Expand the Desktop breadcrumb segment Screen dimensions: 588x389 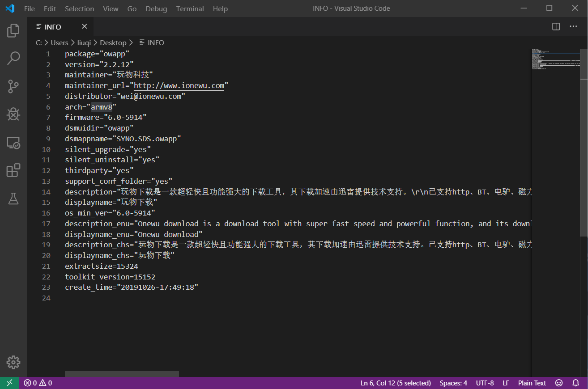click(113, 42)
